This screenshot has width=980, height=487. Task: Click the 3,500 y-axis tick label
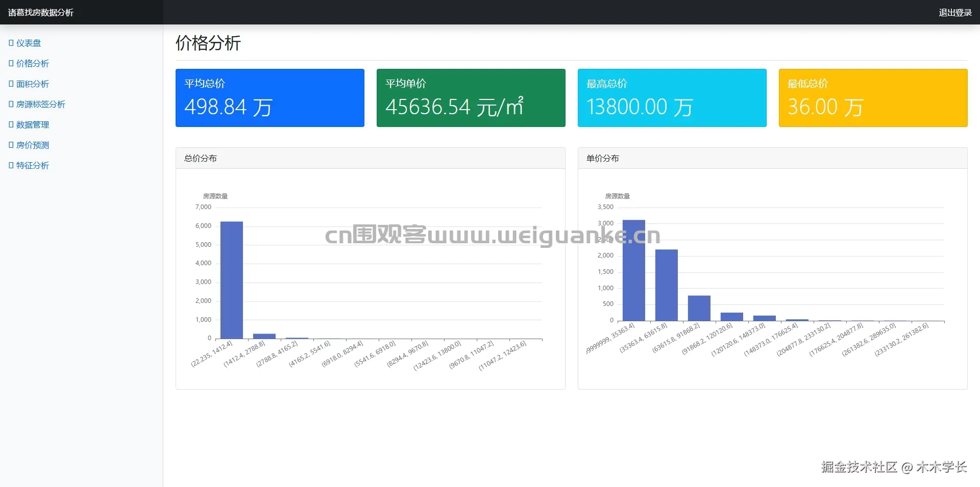(x=605, y=207)
